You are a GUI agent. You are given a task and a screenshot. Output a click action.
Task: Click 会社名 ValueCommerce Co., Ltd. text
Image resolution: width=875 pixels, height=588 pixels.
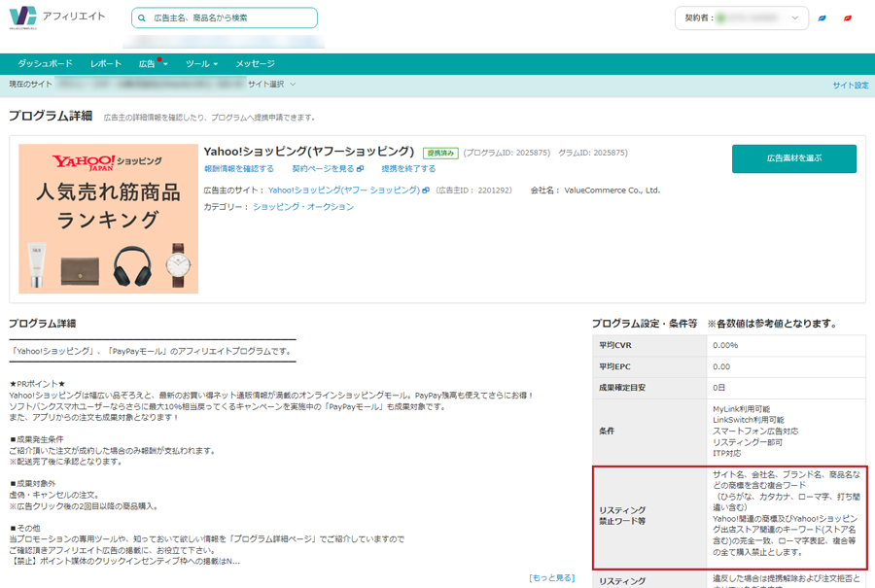coord(595,190)
